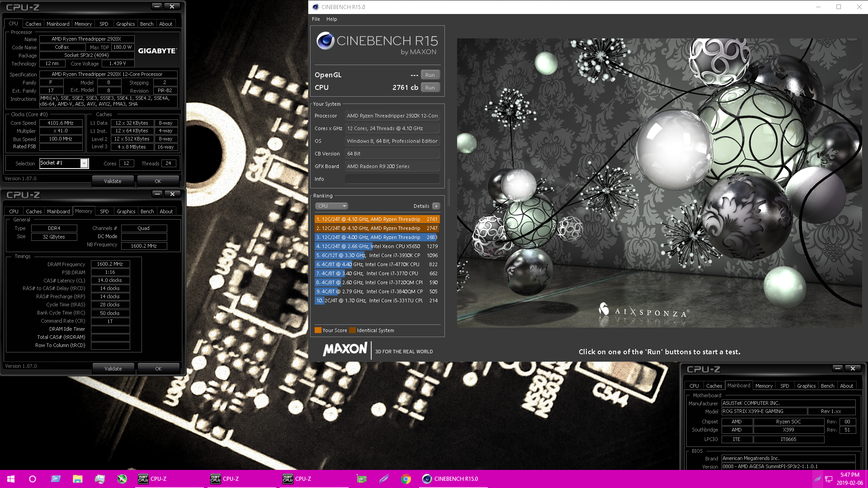Open File Explorer from the taskbar
The image size is (868, 488).
click(78, 479)
